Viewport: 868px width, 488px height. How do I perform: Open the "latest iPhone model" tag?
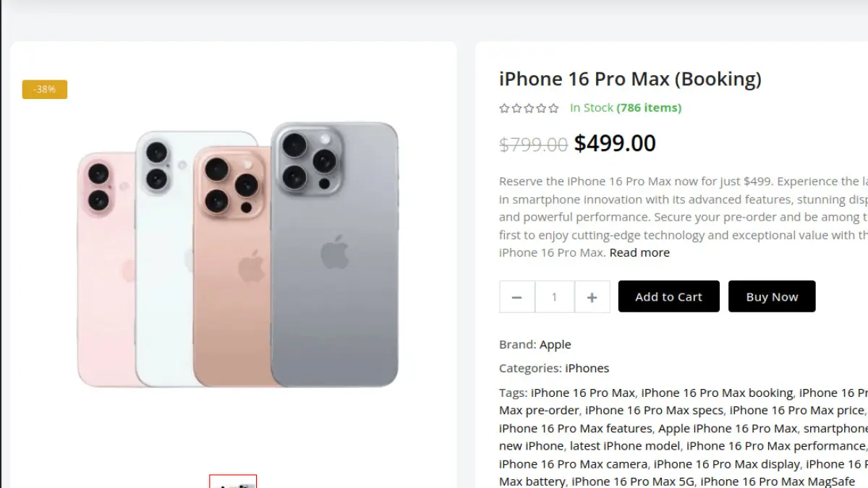click(x=625, y=445)
